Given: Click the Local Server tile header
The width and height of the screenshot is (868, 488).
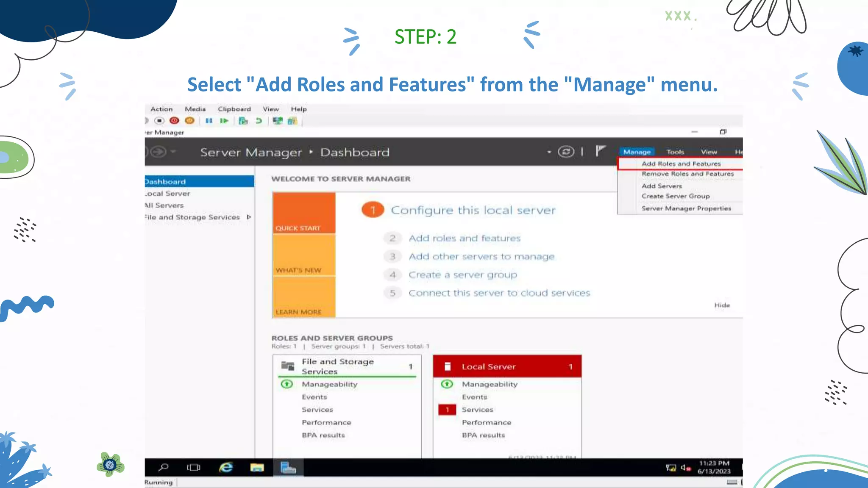Looking at the screenshot, I should (507, 366).
